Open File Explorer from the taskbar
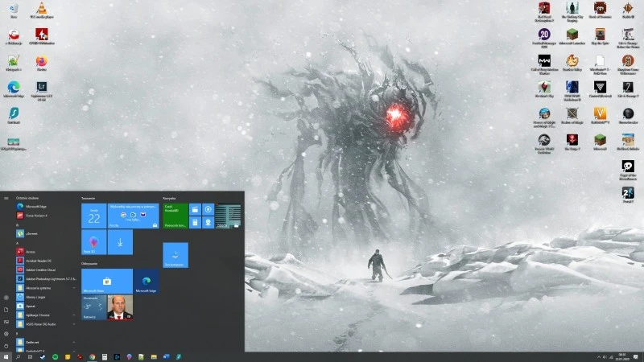Screen dimensions: 644x362 [154, 357]
